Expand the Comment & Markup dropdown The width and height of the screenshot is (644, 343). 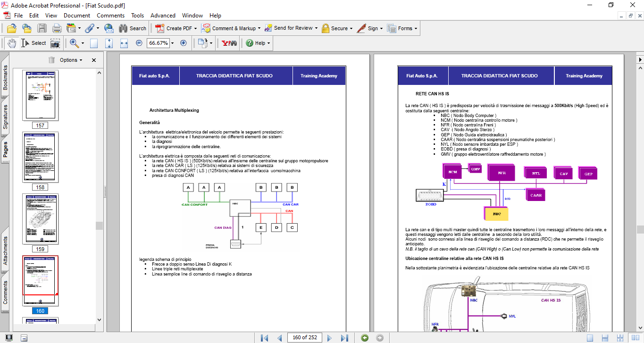[259, 28]
